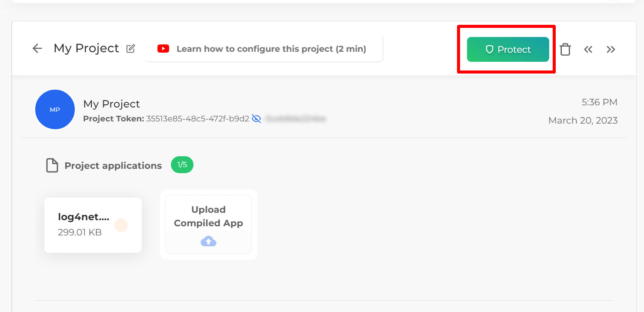Click the My Project heading text
The width and height of the screenshot is (644, 312).
click(x=87, y=48)
